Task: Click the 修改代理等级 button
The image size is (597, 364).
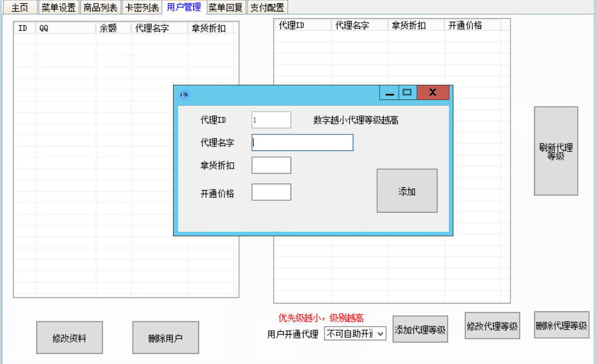Action: [492, 326]
